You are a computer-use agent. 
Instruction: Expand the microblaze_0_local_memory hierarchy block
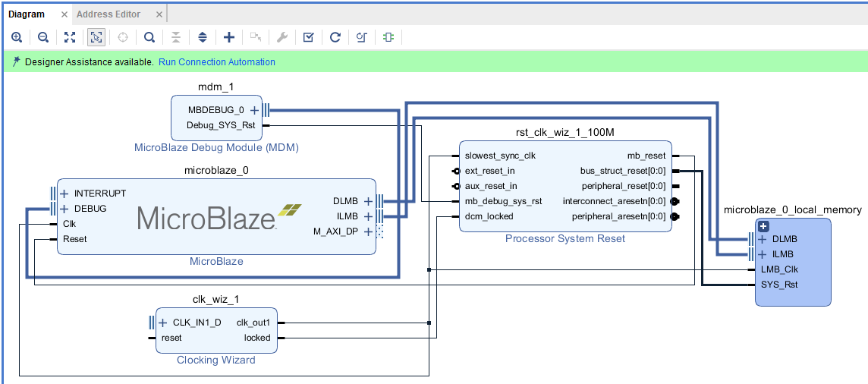click(x=763, y=226)
